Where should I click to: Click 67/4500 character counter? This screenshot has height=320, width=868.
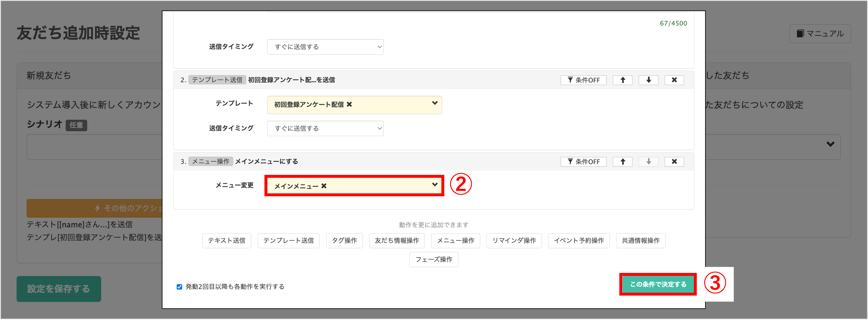(x=673, y=23)
